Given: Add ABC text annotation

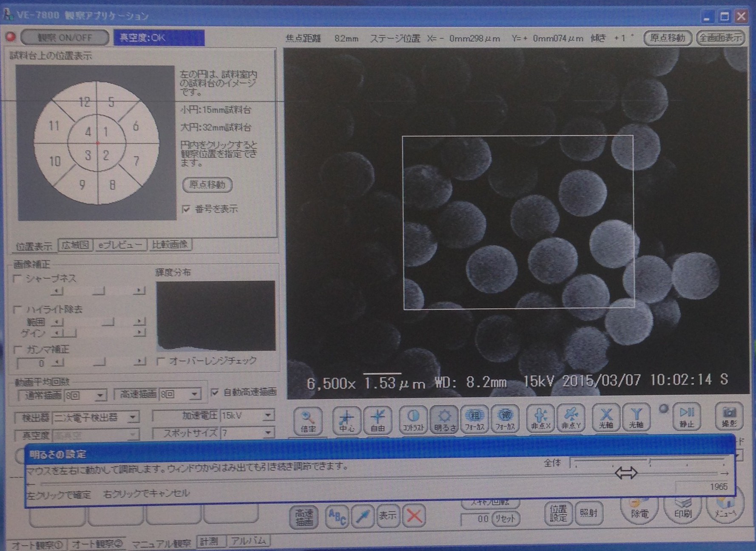Looking at the screenshot, I should tap(337, 517).
